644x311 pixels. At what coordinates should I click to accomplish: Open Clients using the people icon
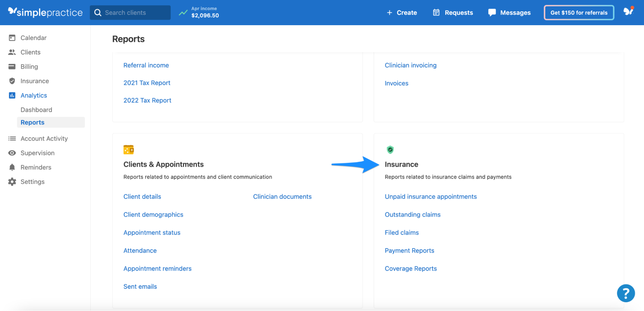click(x=12, y=52)
